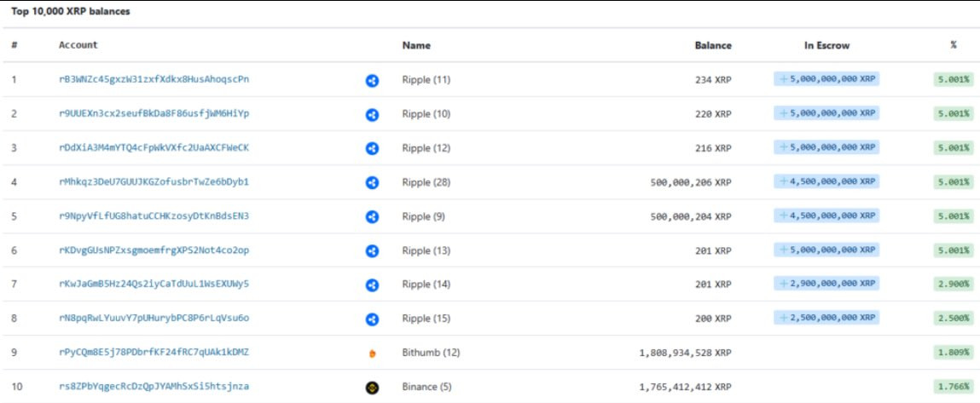Open account rKwJaGmB5Hz24Qs2iyCaTdUuL1WsEXUWy5
Viewport: 980px width, 403px height.
click(x=154, y=284)
